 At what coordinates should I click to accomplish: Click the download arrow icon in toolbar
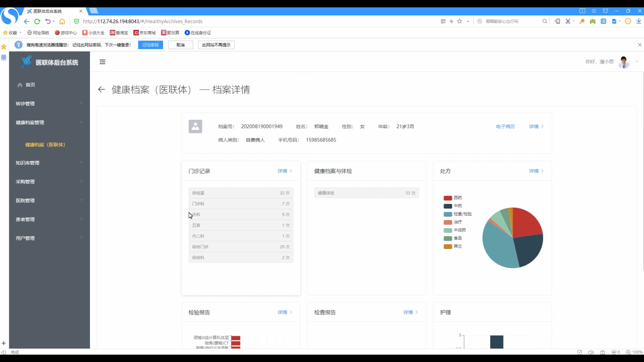(x=639, y=21)
